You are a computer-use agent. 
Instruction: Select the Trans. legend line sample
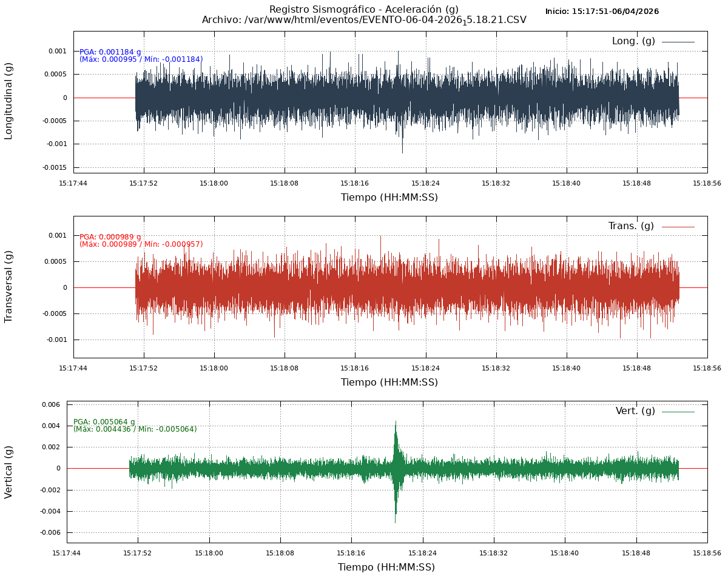click(678, 227)
